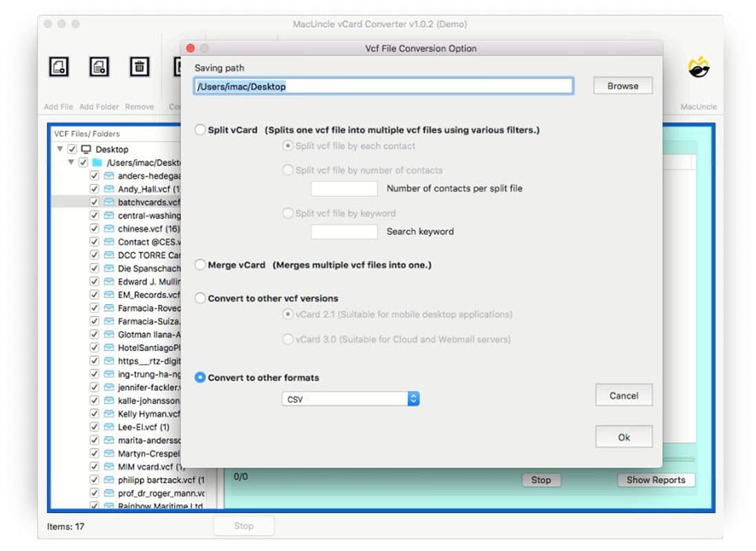Close the Vcf File Conversion Option dialog

point(190,48)
